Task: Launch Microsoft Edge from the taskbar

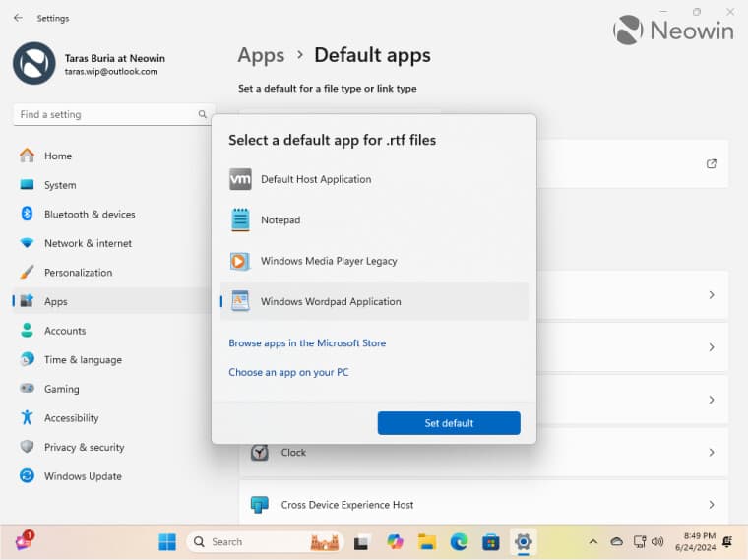Action: pos(459,542)
